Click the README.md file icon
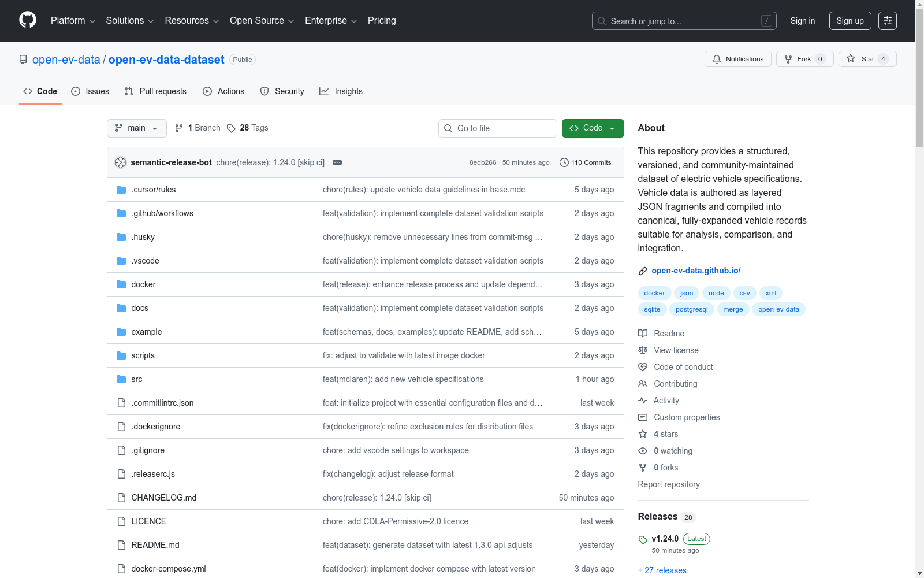924x578 pixels. click(121, 545)
